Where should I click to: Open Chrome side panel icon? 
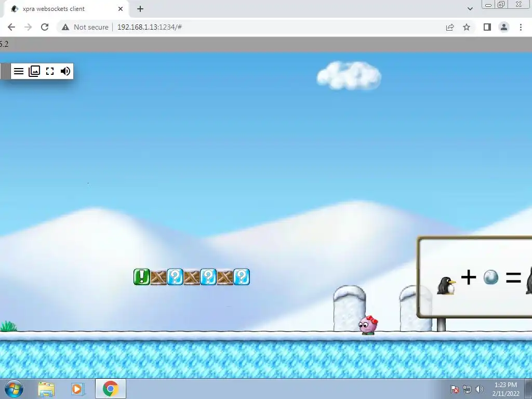click(487, 27)
